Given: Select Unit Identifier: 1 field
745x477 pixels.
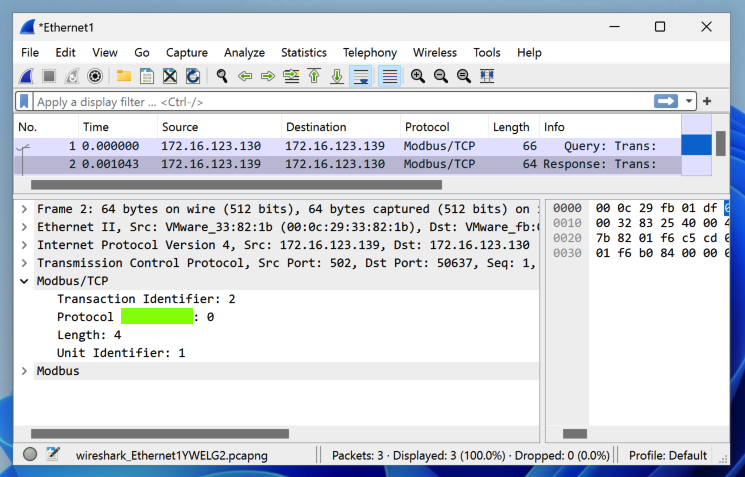Looking at the screenshot, I should point(121,353).
